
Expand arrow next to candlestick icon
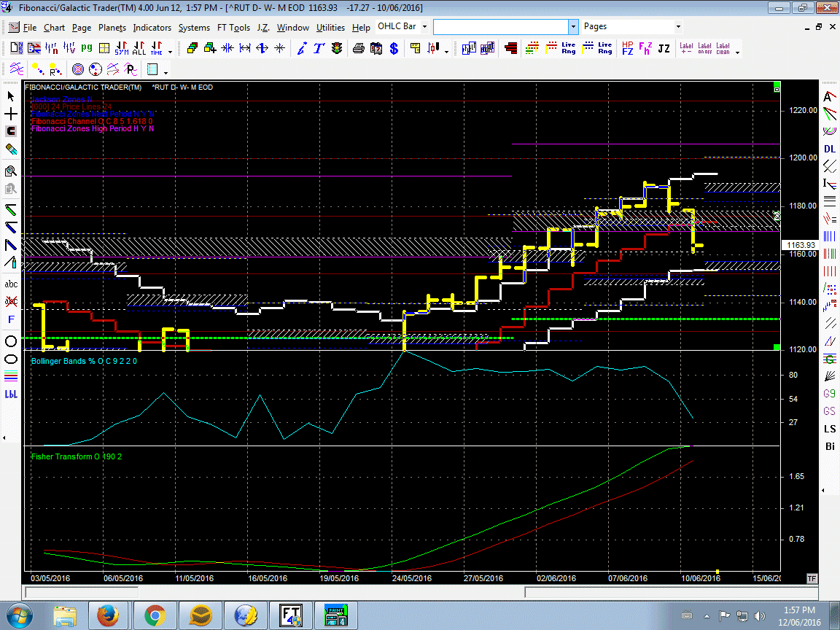446,52
